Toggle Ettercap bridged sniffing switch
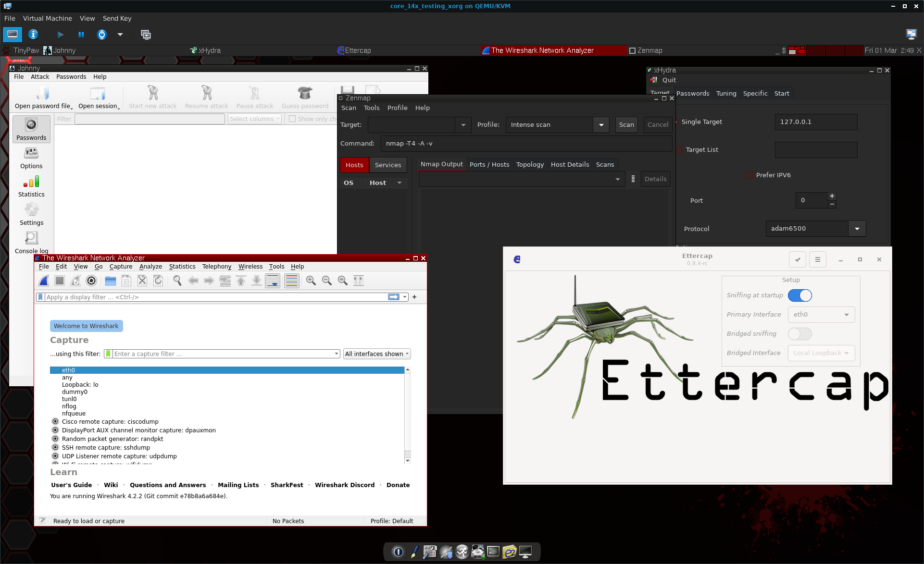The image size is (924, 564). (800, 333)
